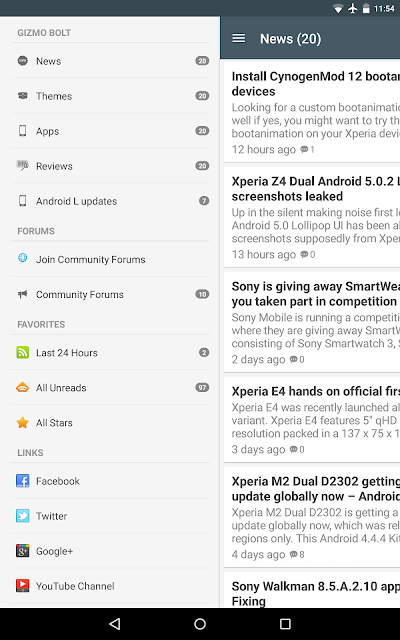Tap the Android back navigation button
Viewport: 400px width, 640px height.
point(115,624)
